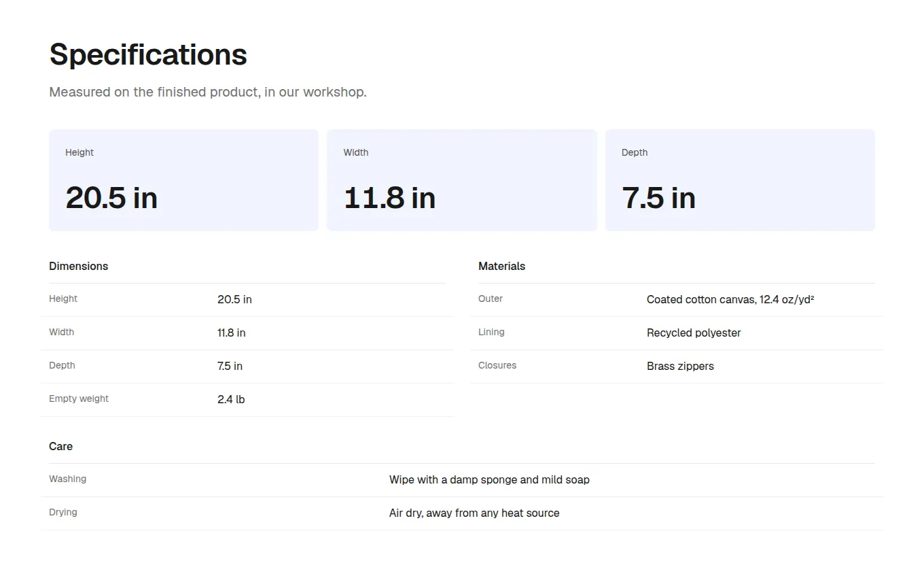Click the "Care" section heading
The height and width of the screenshot is (578, 924).
tap(60, 446)
